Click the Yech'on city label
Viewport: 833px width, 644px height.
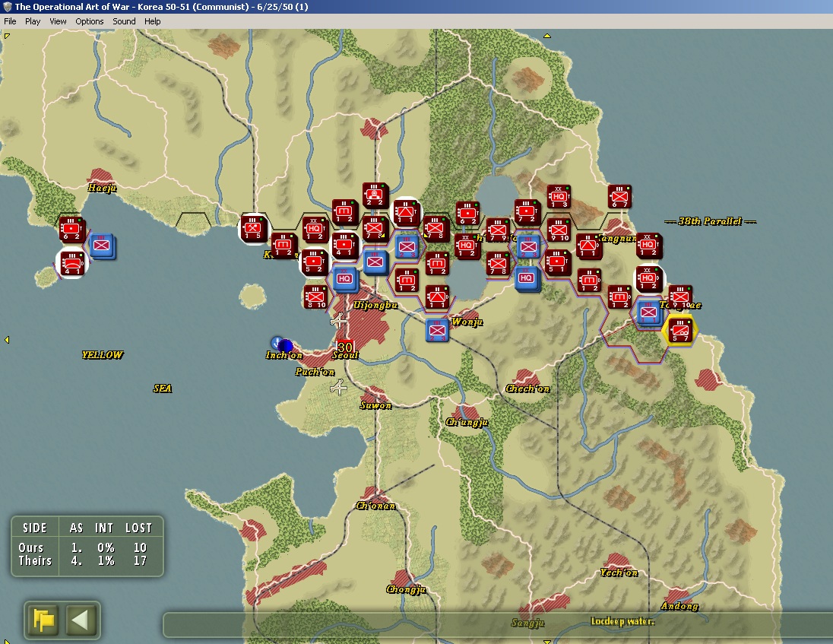[619, 573]
